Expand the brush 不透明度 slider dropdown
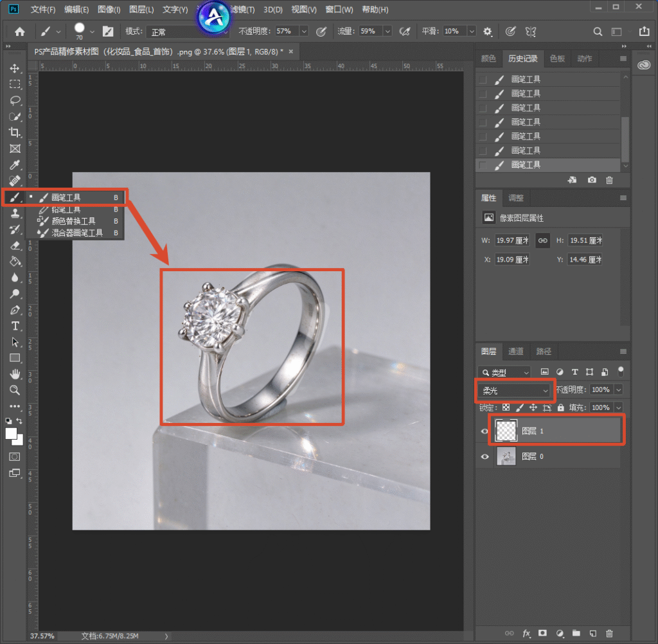658x644 pixels. [x=304, y=31]
